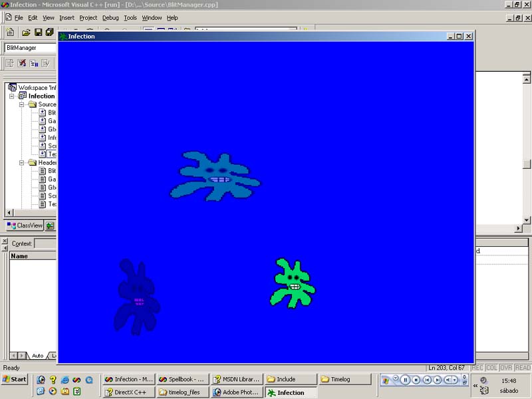Launch Visual C++ from quick launch icons
This screenshot has width=532, height=399.
pos(77,380)
